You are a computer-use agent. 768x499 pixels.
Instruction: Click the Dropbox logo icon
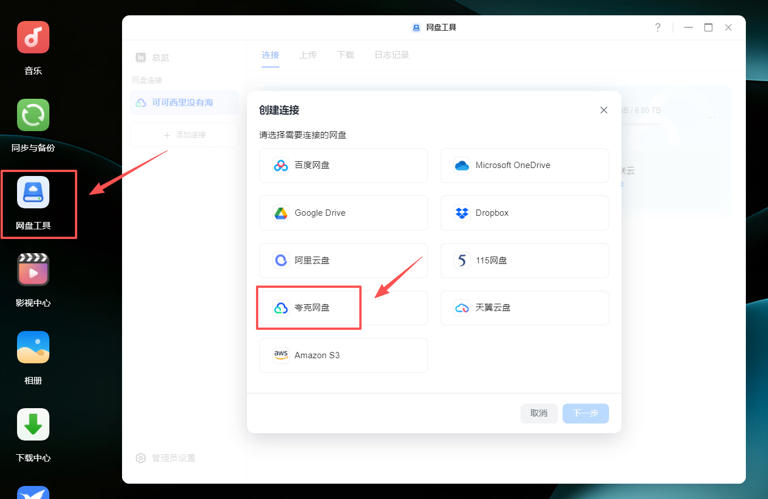pos(462,213)
